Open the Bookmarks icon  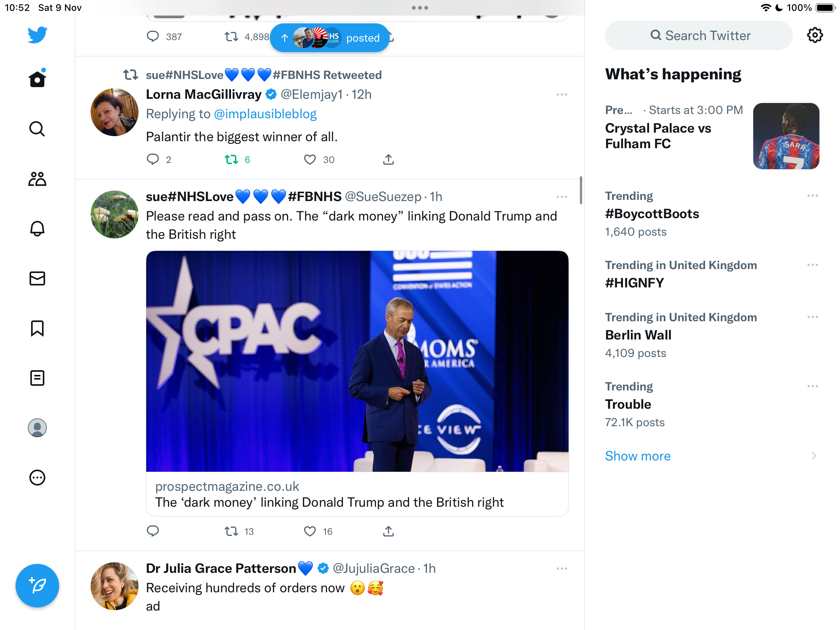coord(37,328)
